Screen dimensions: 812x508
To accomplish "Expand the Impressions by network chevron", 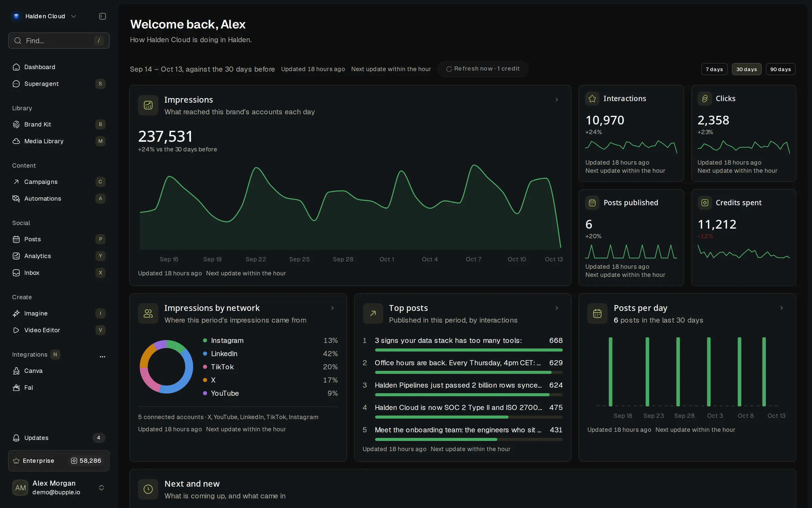I will (x=332, y=308).
